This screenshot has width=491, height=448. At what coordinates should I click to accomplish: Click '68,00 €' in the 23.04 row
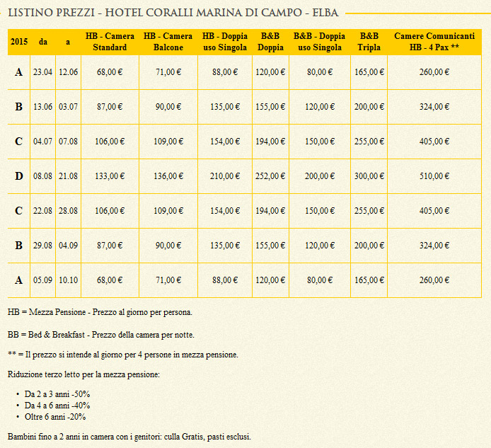(110, 72)
